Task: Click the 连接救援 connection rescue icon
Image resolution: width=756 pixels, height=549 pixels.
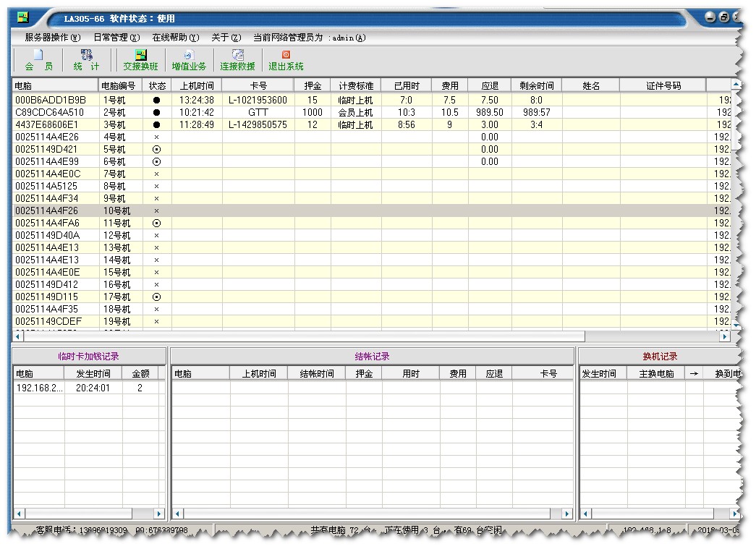Action: point(237,60)
